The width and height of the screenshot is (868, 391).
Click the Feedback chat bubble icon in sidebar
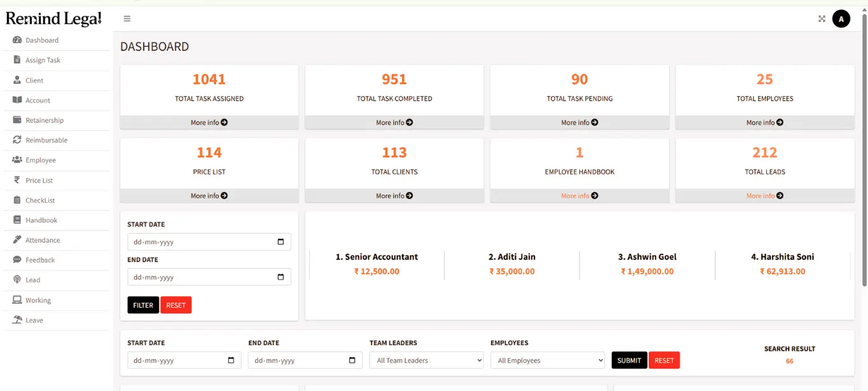point(17,260)
